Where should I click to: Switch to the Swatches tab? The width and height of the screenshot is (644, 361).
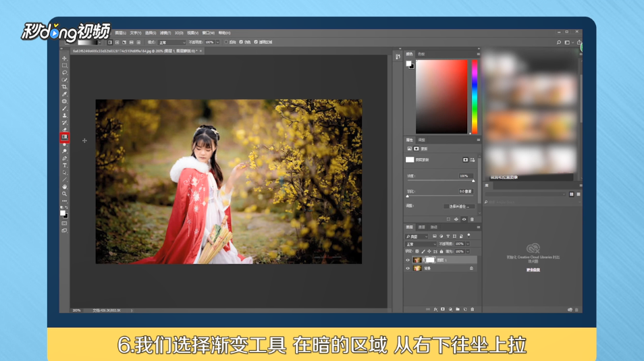(x=421, y=54)
